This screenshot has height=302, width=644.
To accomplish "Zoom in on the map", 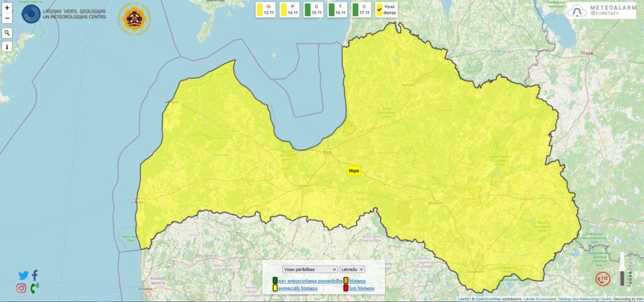I will [7, 8].
